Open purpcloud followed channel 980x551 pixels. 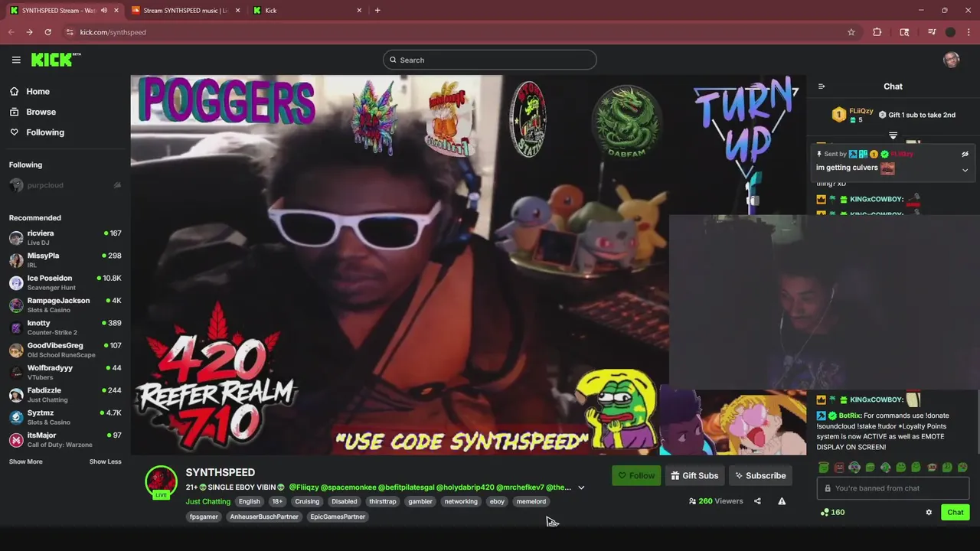(x=65, y=185)
